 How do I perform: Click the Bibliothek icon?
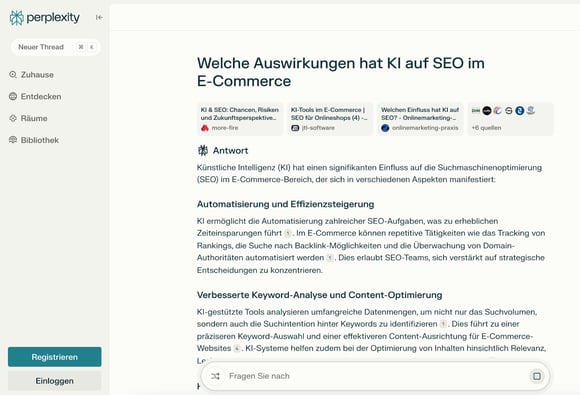point(13,140)
